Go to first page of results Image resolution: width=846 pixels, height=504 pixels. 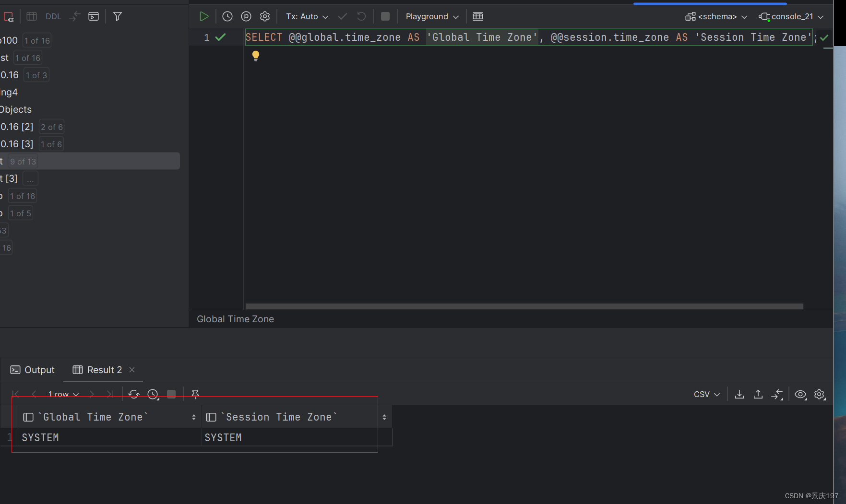[16, 394]
